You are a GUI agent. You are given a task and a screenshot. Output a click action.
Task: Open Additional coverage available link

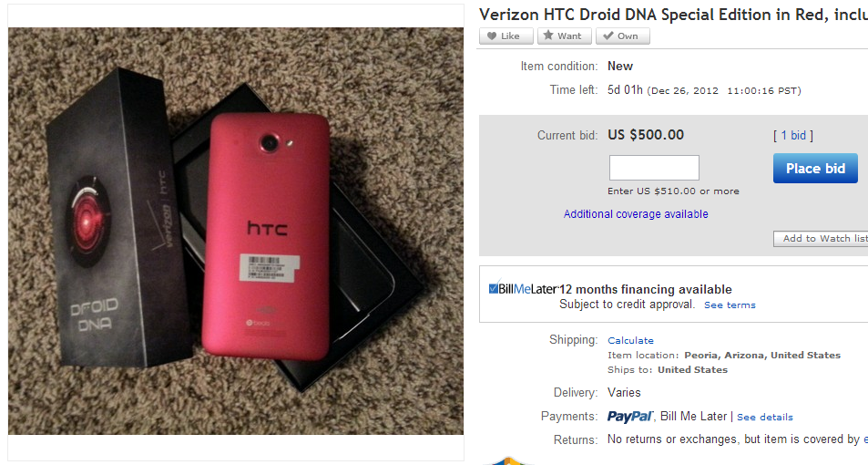pos(636,214)
